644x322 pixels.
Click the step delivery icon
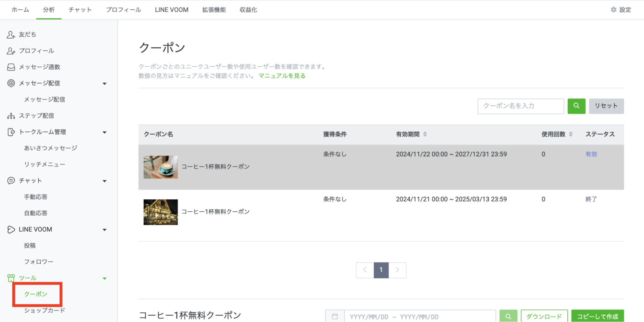pos(11,116)
